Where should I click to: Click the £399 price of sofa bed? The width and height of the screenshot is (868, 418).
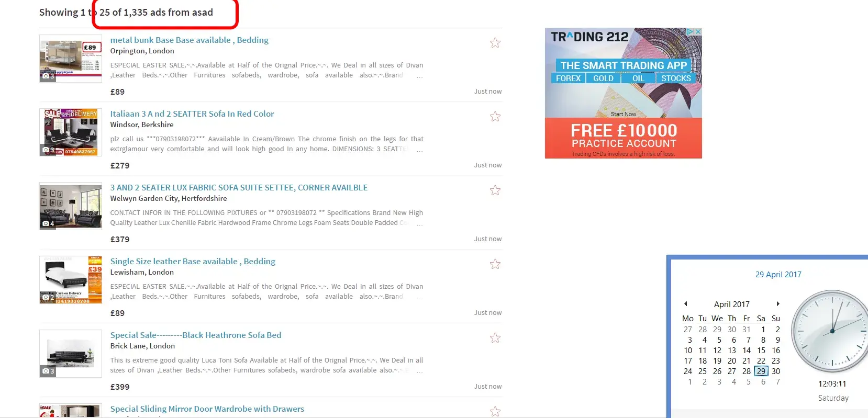pyautogui.click(x=120, y=387)
